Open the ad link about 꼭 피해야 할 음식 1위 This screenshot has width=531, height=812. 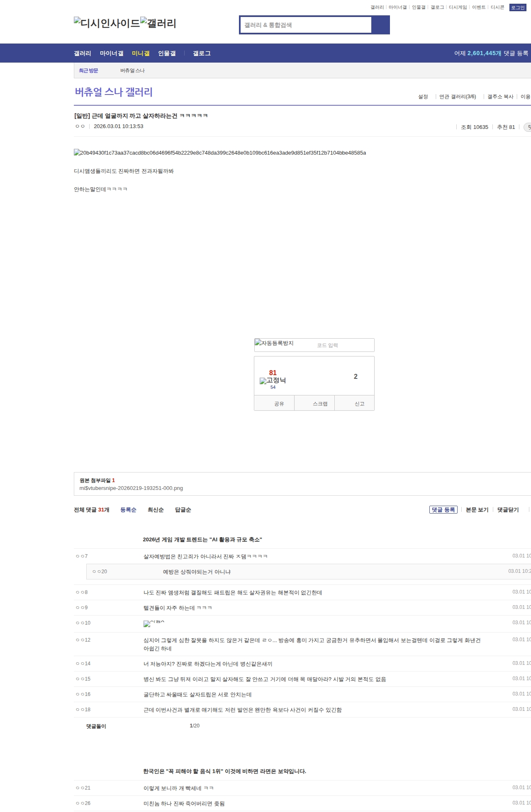[x=224, y=771]
